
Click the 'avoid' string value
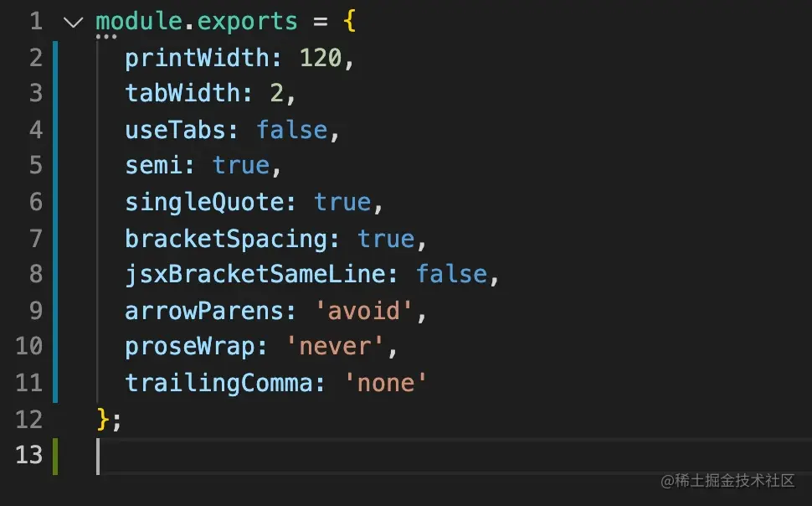[363, 311]
